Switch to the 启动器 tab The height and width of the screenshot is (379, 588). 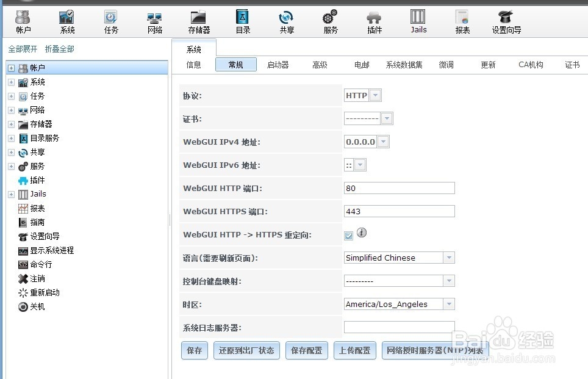[278, 65]
